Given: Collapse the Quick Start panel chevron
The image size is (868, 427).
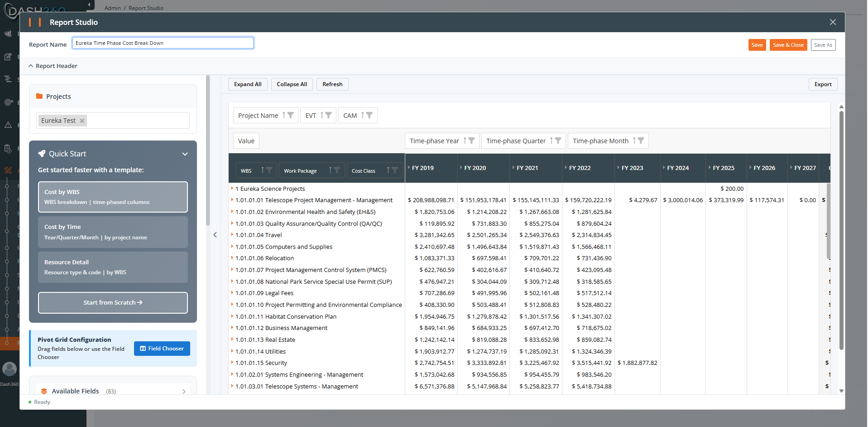Looking at the screenshot, I should (185, 154).
